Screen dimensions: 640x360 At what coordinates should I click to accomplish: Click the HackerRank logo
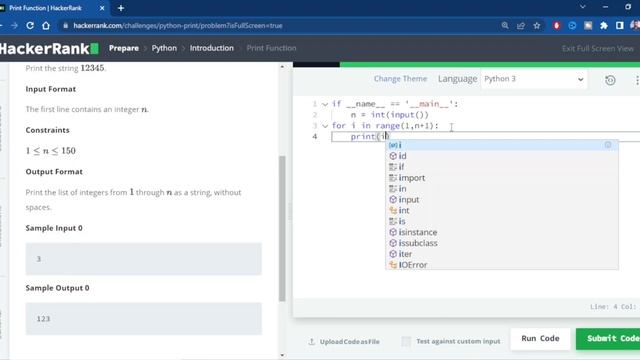coord(49,49)
